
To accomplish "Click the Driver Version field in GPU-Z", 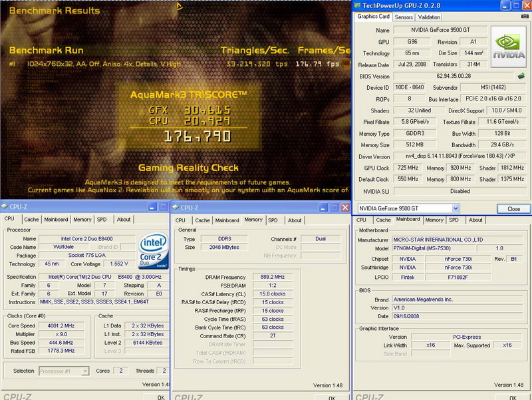I will (460, 156).
